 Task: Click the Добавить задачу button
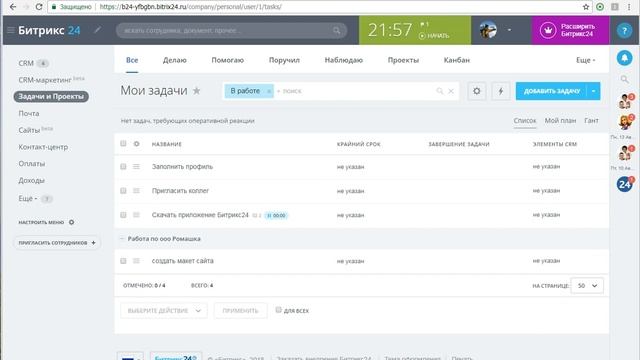551,91
